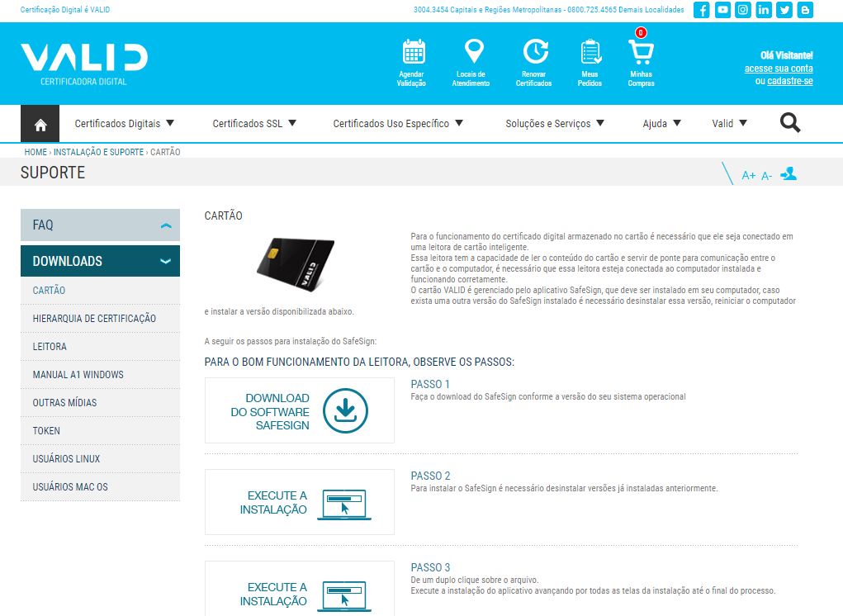Image resolution: width=843 pixels, height=616 pixels.
Task: Open the VALID LinkedIn page icon
Action: tap(764, 10)
